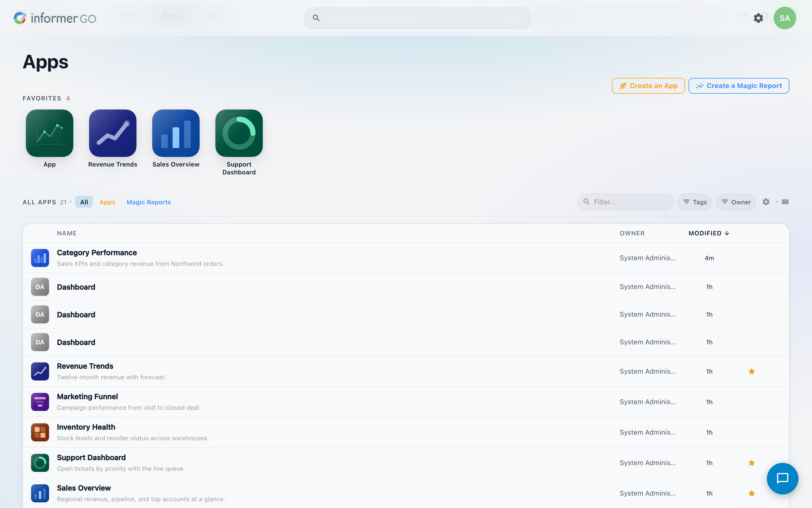Sort by the OWNER column header
This screenshot has width=812, height=508.
pos(632,233)
